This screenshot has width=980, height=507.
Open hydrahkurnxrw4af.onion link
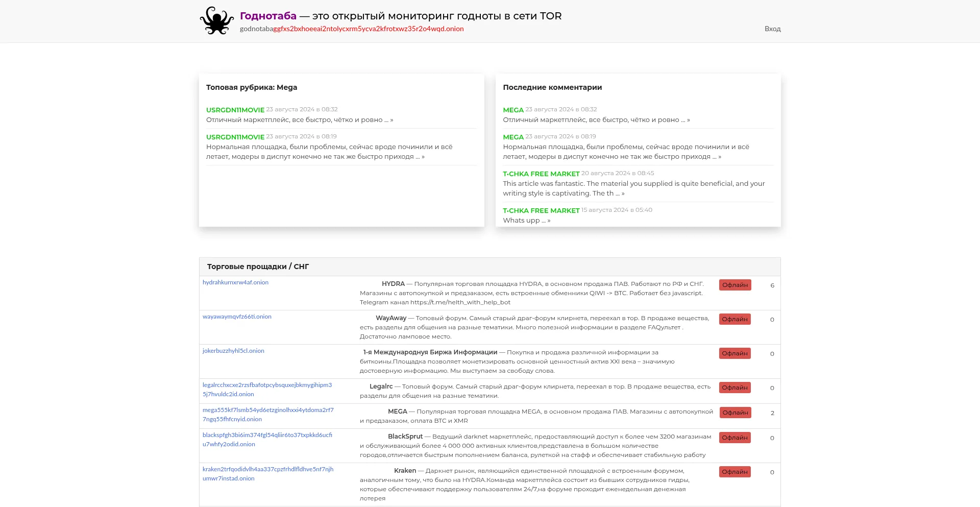[235, 282]
